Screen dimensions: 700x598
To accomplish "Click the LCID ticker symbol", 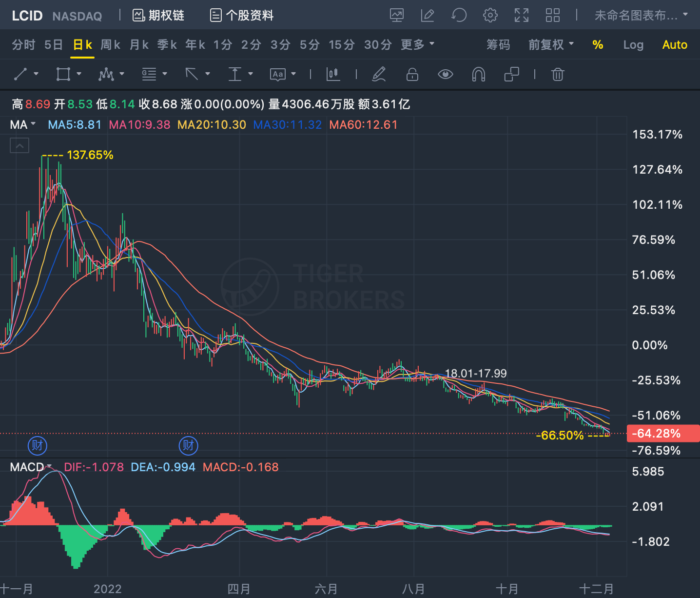I will pyautogui.click(x=27, y=16).
